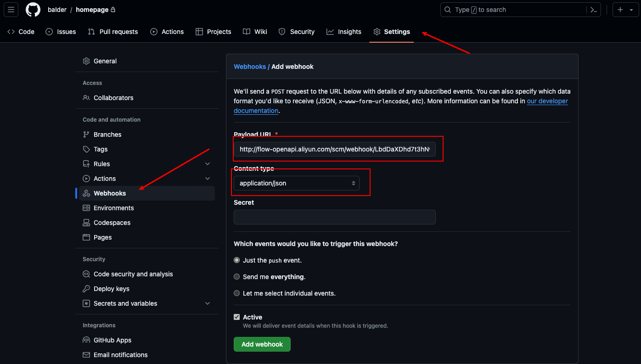This screenshot has width=641, height=364.
Task: Click the Webhooks breadcrumb link
Action: (x=250, y=67)
